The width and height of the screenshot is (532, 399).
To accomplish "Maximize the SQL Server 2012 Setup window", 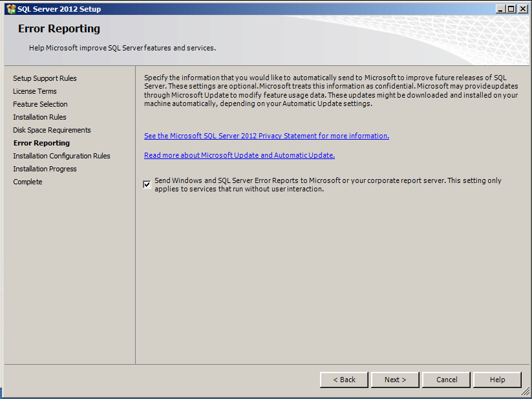I will pos(511,9).
